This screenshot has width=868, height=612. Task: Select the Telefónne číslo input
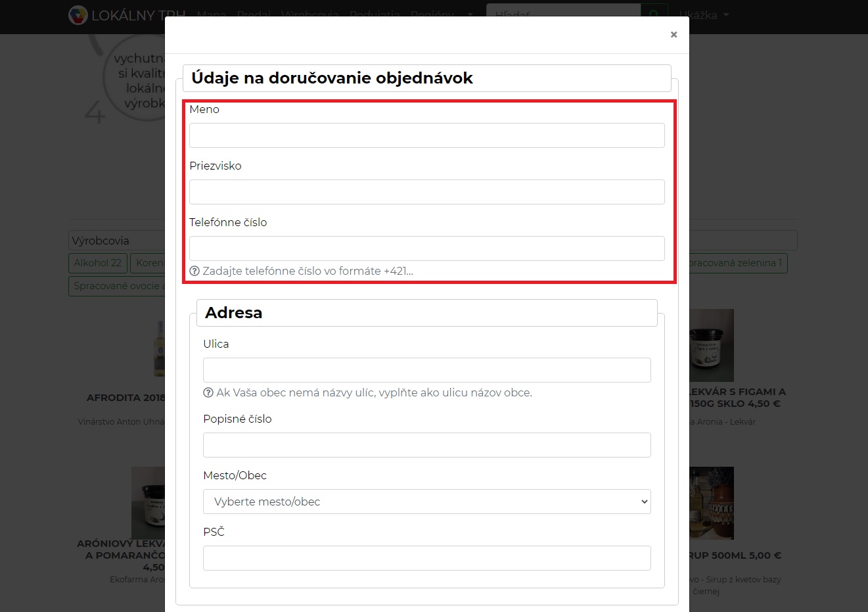[x=426, y=248]
